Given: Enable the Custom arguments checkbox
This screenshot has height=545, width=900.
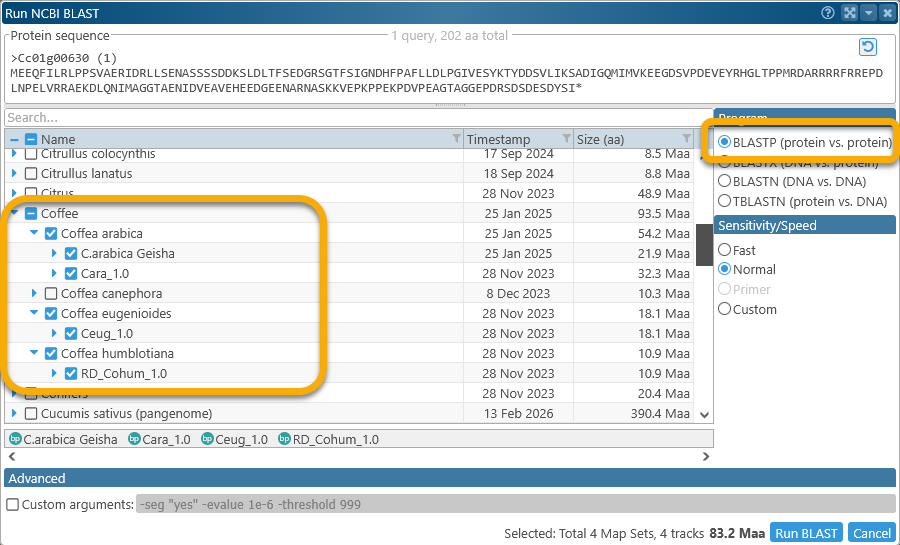Looking at the screenshot, I should pos(12,505).
